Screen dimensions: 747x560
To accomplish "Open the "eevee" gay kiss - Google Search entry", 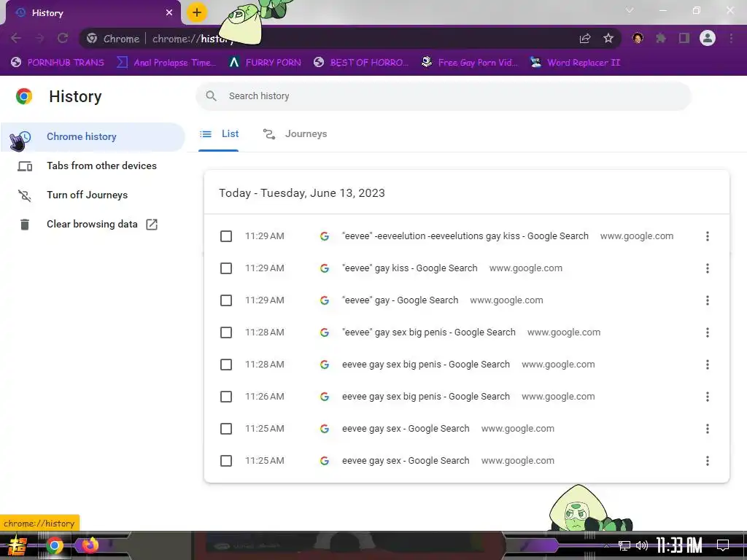I will [x=410, y=268].
